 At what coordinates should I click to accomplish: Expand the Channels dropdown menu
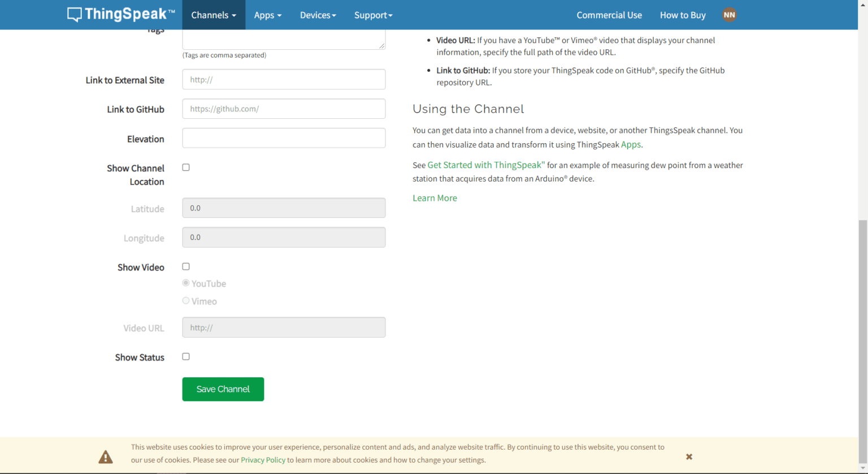[214, 15]
